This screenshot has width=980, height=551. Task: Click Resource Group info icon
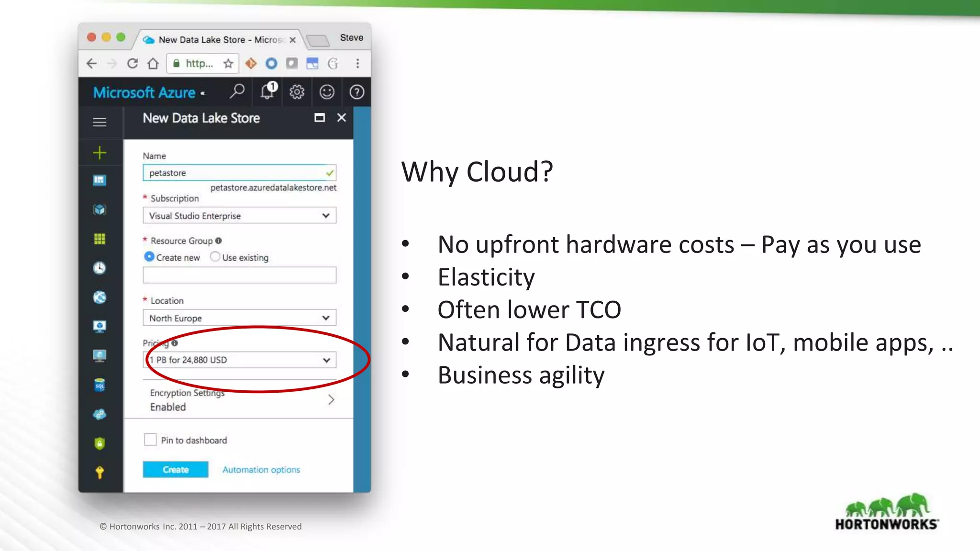click(218, 241)
